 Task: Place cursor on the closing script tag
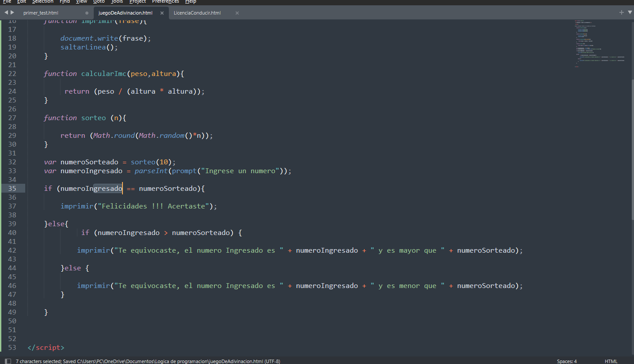(x=46, y=348)
